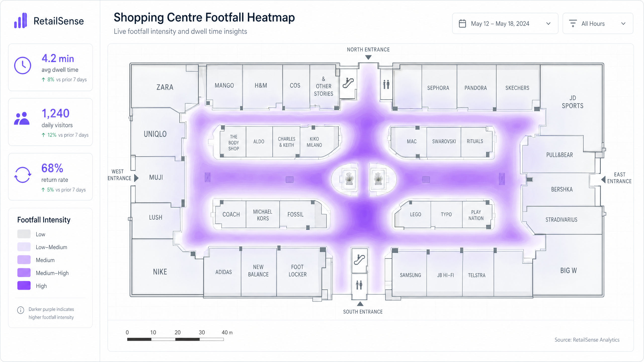Image resolution: width=644 pixels, height=362 pixels.
Task: Click the clock icon beside avg dwell time
Action: pos(23,66)
